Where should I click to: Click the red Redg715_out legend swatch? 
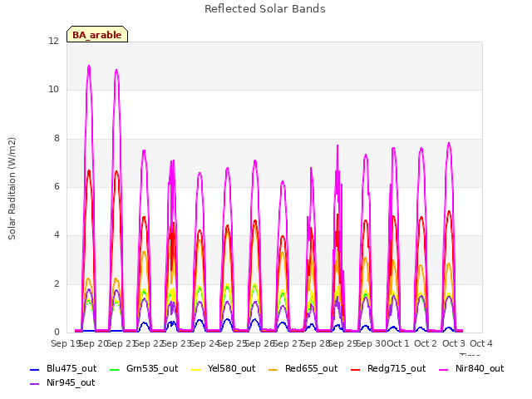coord(356,369)
